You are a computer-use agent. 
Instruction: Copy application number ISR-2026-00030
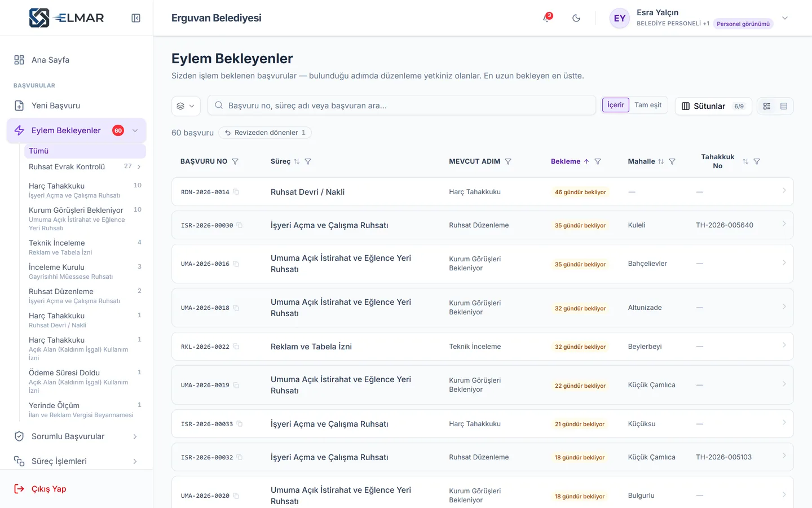[240, 225]
